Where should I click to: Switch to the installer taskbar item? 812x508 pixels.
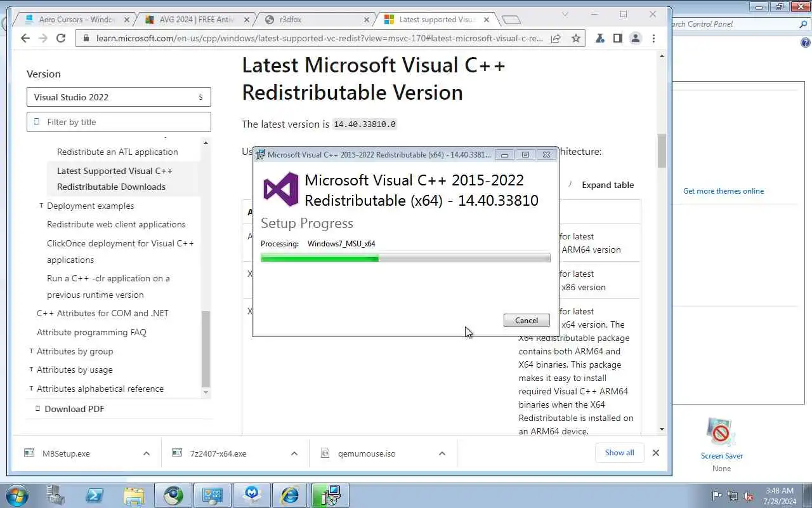(330, 495)
